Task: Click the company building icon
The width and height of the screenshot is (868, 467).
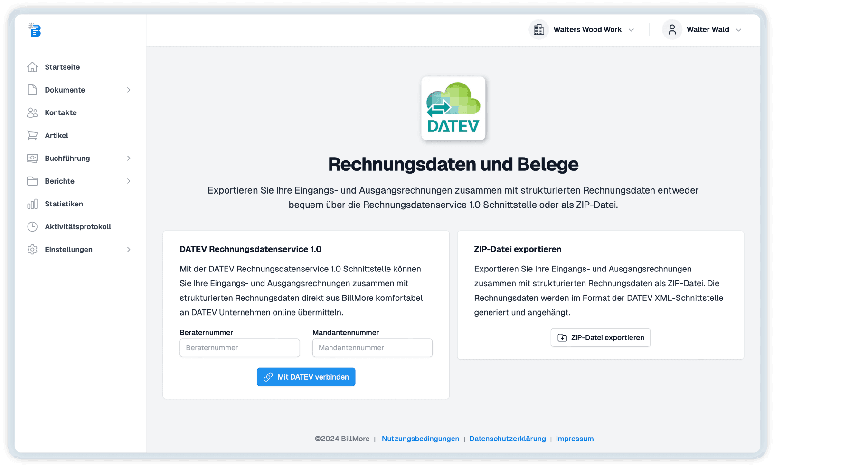Action: (x=539, y=29)
